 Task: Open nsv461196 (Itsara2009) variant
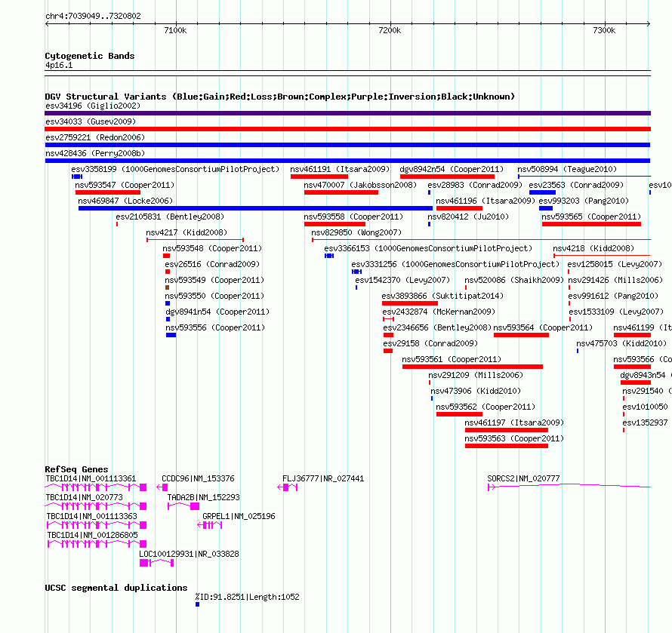[459, 208]
